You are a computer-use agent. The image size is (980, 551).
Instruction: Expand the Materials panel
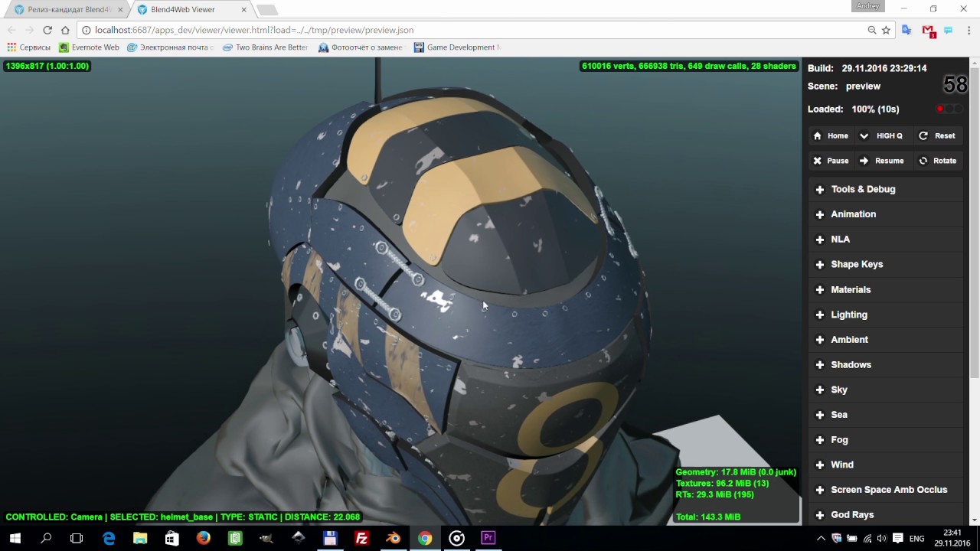pos(886,289)
